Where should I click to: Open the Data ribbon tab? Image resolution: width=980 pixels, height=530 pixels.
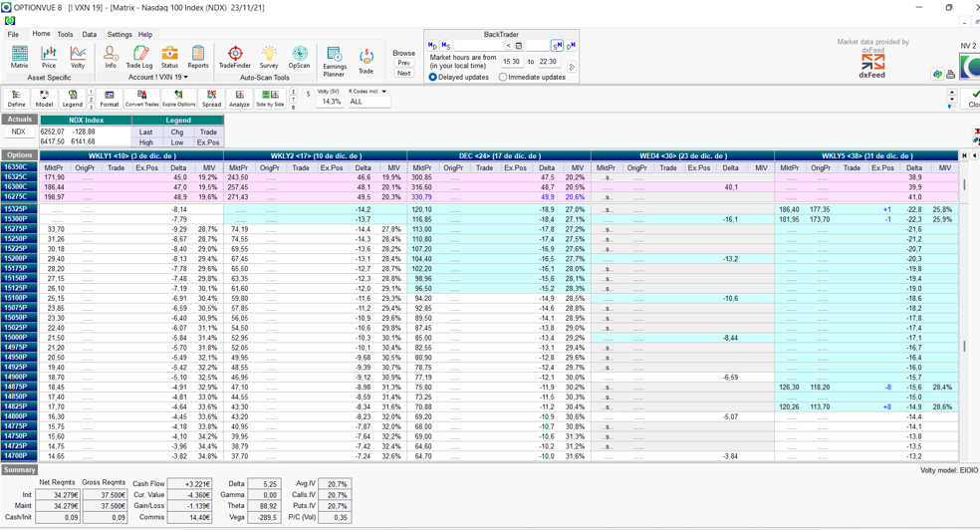(x=90, y=35)
